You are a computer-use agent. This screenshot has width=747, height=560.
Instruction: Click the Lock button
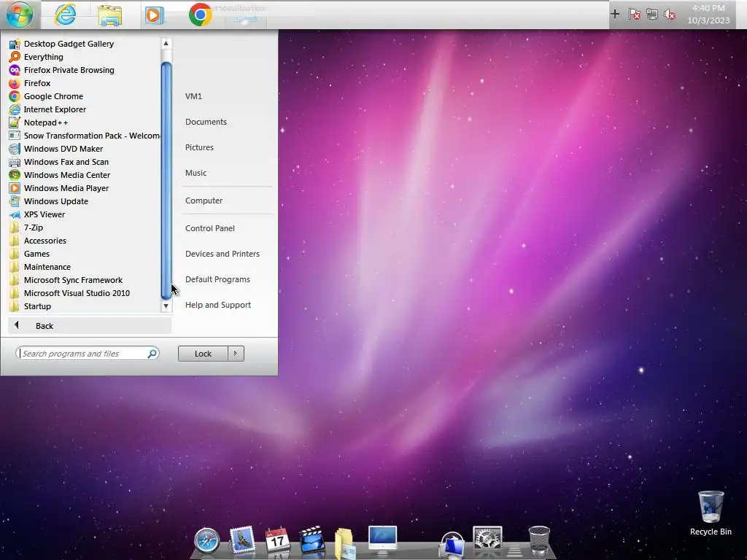203,354
